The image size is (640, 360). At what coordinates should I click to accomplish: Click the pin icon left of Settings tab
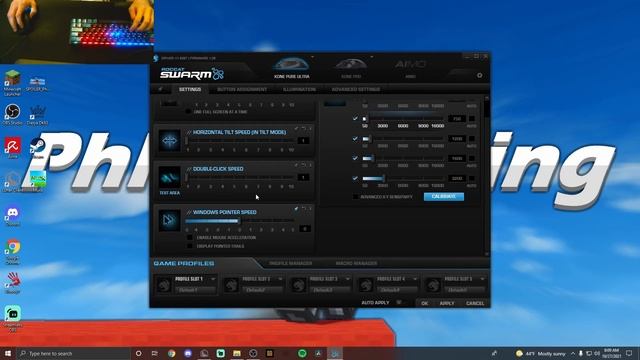click(x=160, y=89)
